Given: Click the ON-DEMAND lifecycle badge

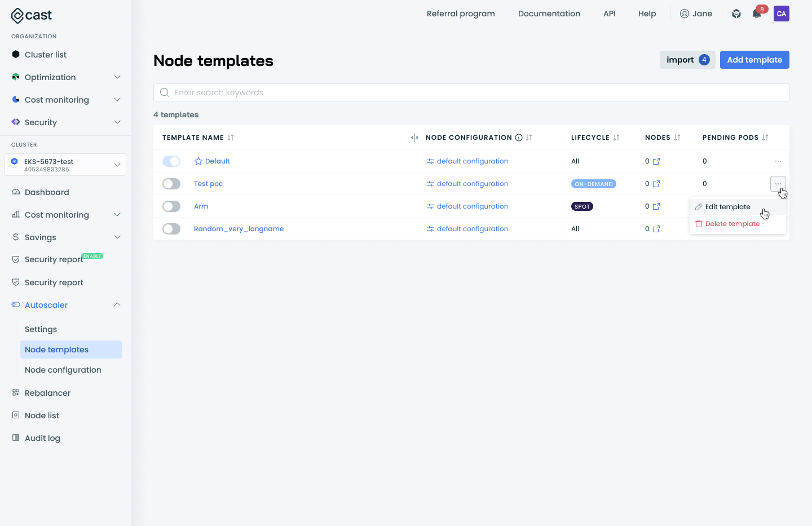Looking at the screenshot, I should pyautogui.click(x=594, y=184).
